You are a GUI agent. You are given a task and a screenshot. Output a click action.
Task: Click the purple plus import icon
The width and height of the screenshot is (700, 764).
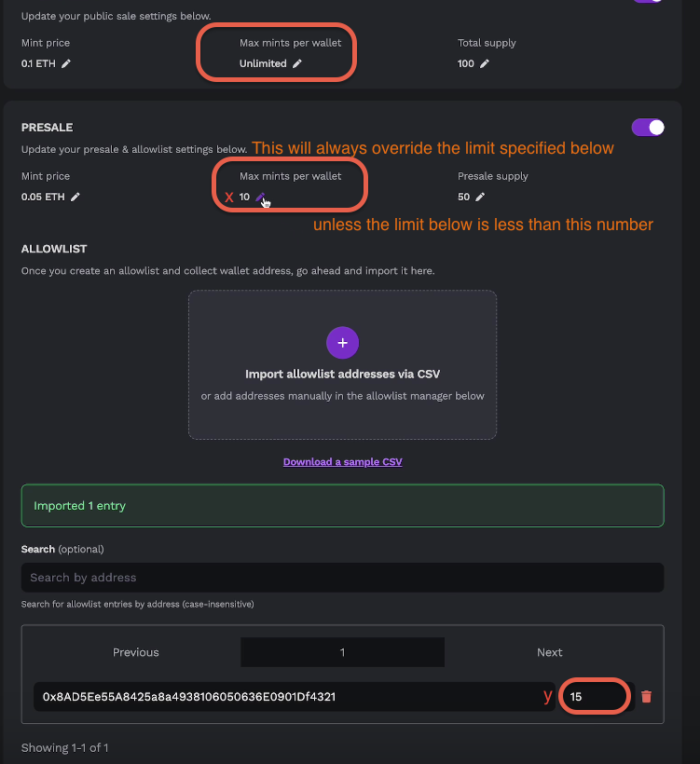(342, 342)
